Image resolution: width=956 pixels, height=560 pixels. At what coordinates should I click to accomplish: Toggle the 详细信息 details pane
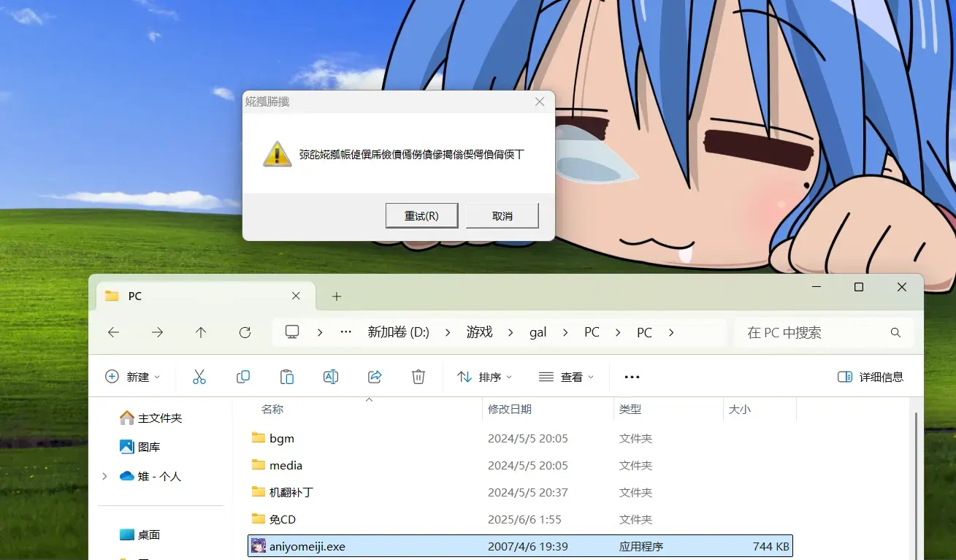871,377
